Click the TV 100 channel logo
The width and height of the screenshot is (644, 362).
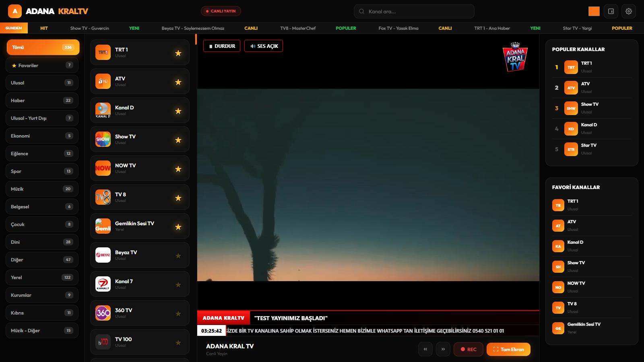click(x=103, y=342)
